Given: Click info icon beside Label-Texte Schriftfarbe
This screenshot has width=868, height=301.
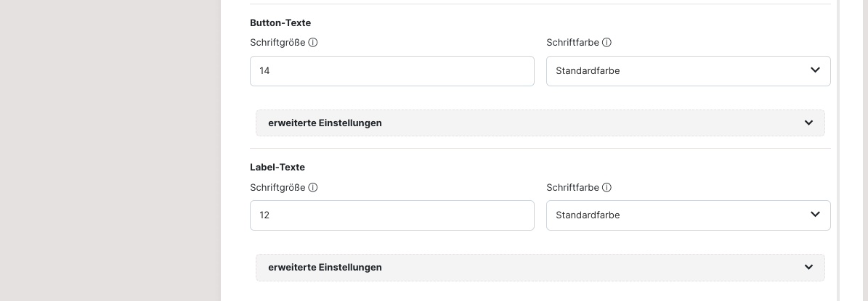Looking at the screenshot, I should [607, 188].
